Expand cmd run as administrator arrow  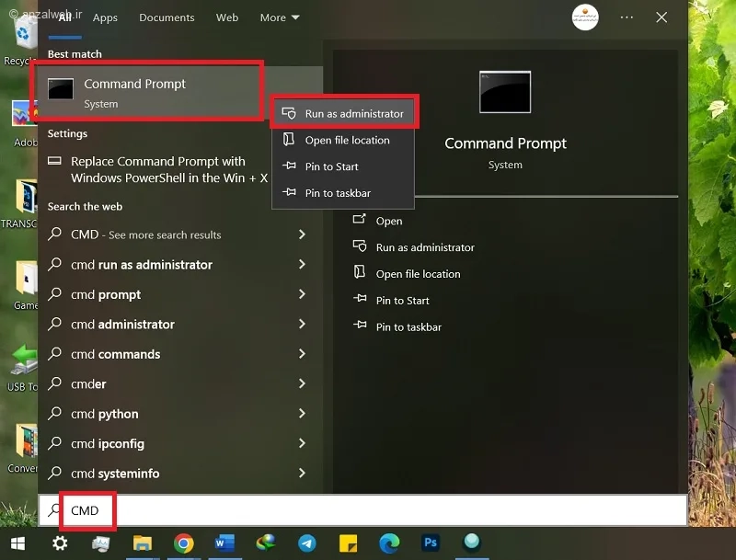[303, 264]
